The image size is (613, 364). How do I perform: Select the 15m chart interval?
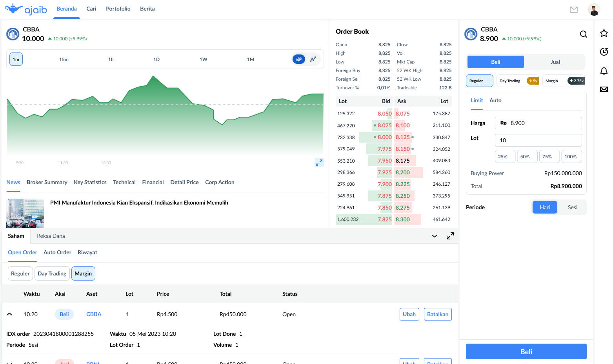point(64,60)
